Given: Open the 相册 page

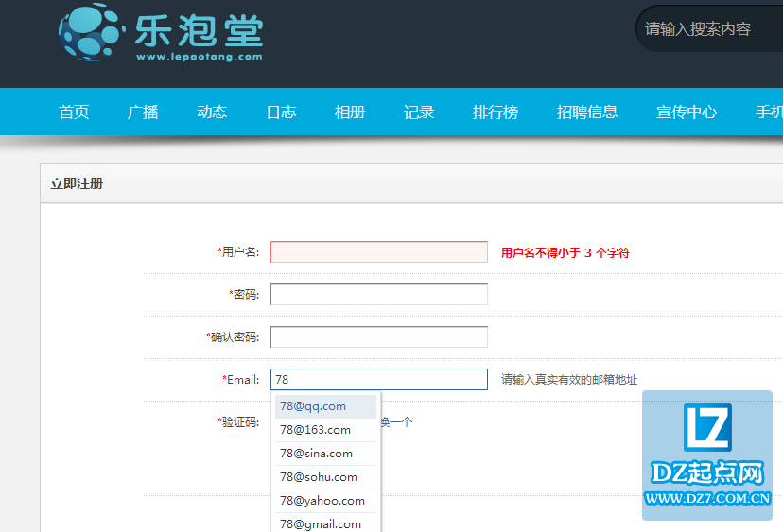Looking at the screenshot, I should [x=350, y=112].
